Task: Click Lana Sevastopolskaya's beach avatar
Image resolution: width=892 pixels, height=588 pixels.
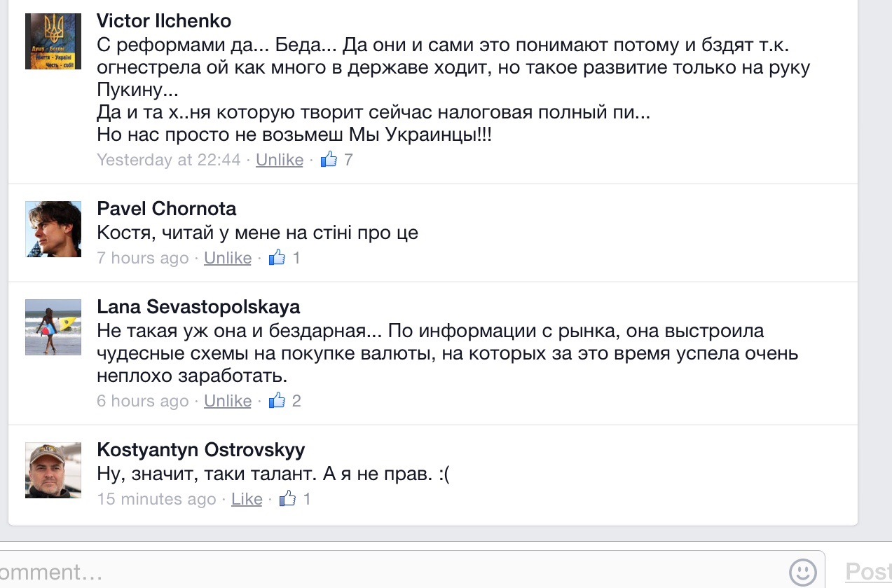Action: pyautogui.click(x=53, y=327)
